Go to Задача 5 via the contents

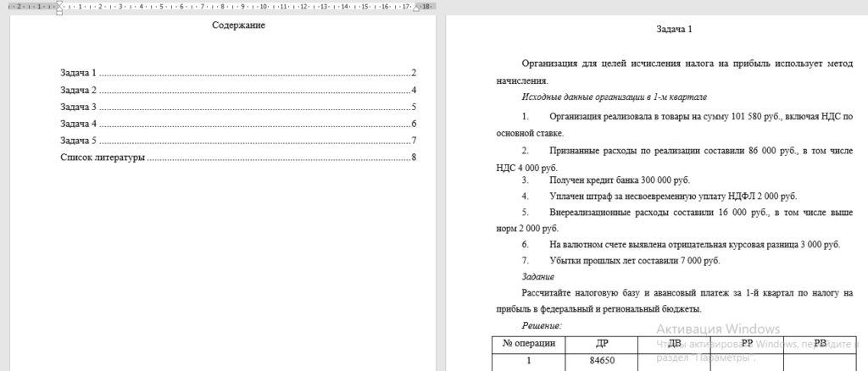(238, 140)
